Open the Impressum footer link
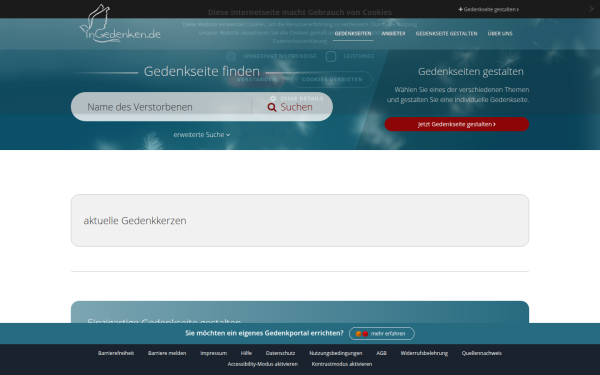 click(214, 353)
